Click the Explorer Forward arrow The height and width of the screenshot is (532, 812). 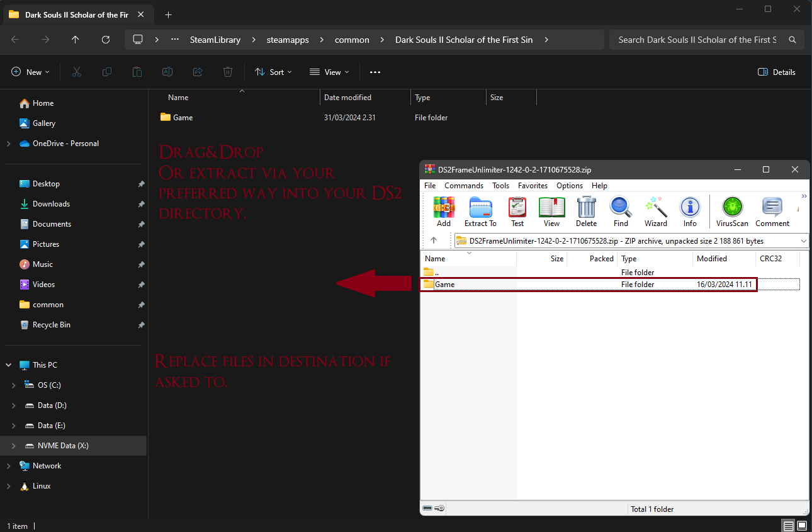coord(45,39)
